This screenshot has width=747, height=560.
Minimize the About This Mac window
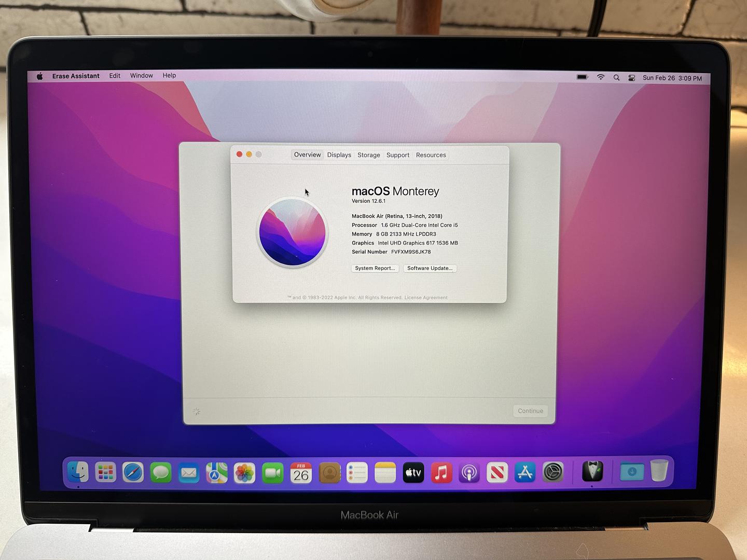249,154
